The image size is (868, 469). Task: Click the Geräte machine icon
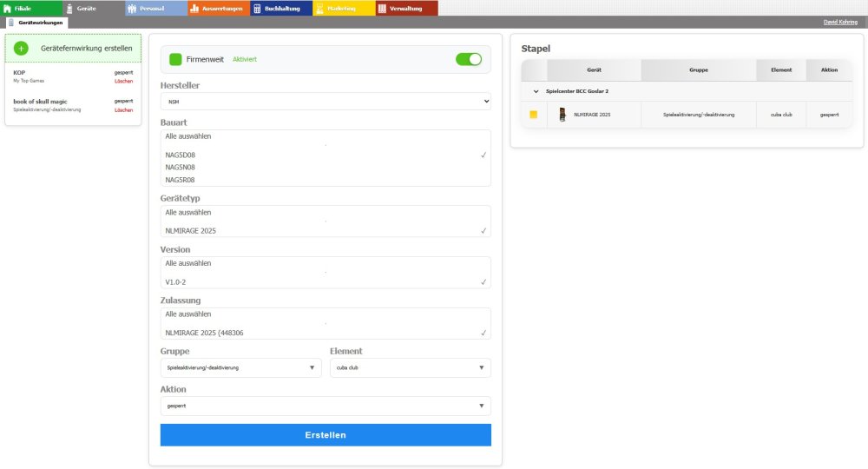pyautogui.click(x=69, y=9)
